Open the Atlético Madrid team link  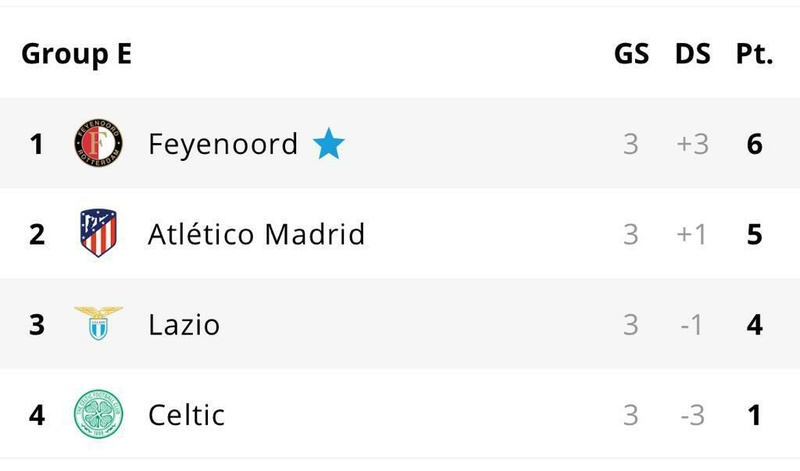click(256, 234)
